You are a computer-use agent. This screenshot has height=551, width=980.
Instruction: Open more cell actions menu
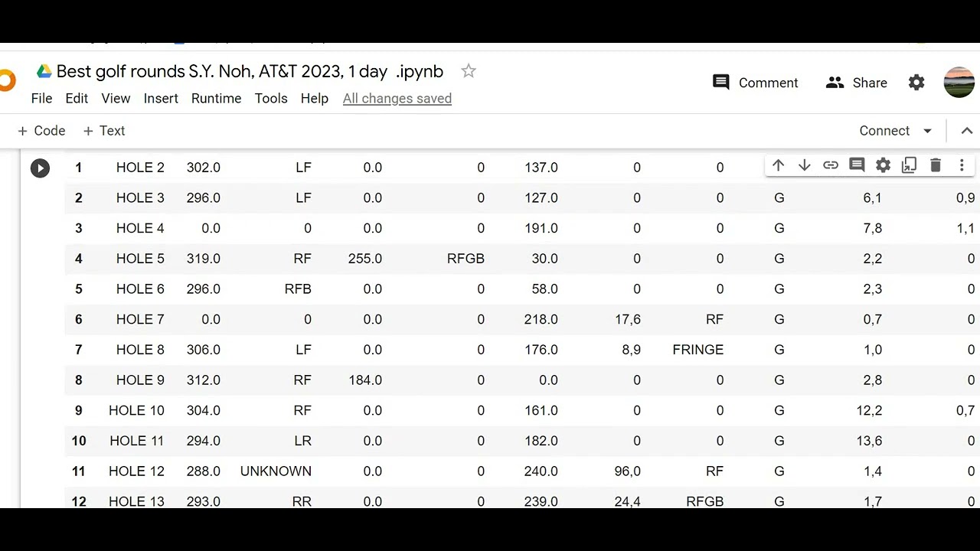[x=962, y=165]
